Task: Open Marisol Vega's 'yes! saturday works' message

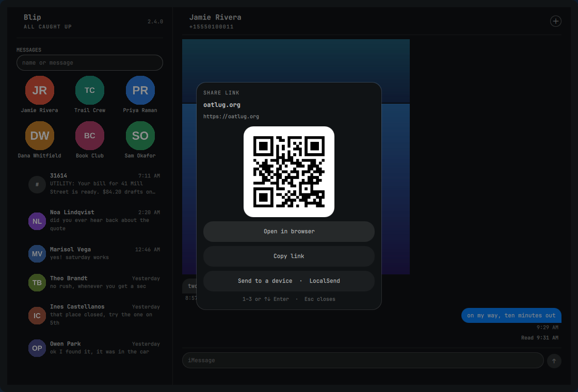Action: (x=90, y=253)
